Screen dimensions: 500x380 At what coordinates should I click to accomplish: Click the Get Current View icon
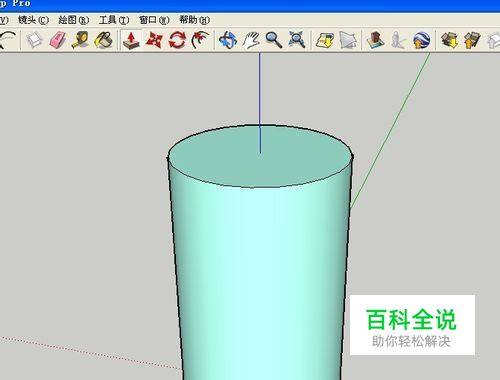click(325, 40)
